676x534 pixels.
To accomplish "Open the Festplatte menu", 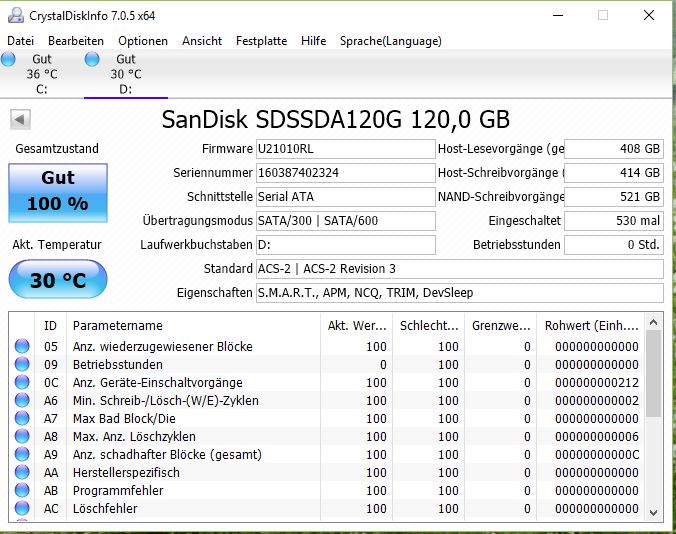I will [x=261, y=41].
